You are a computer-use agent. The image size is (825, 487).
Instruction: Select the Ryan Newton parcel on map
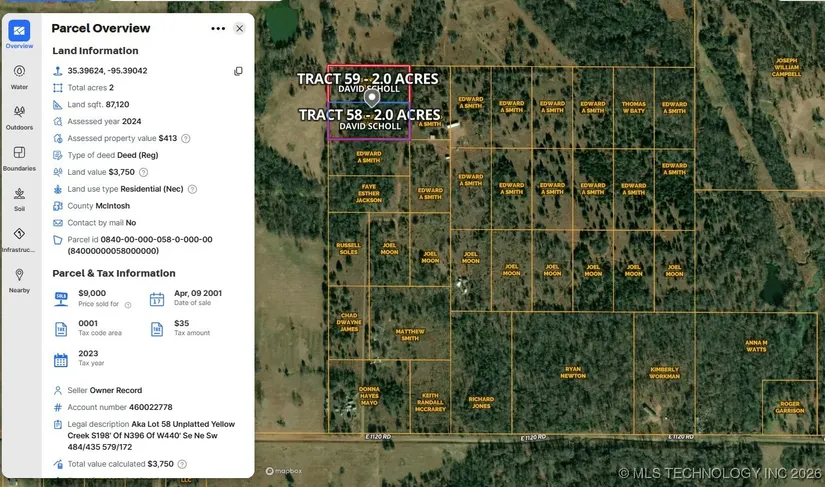572,372
